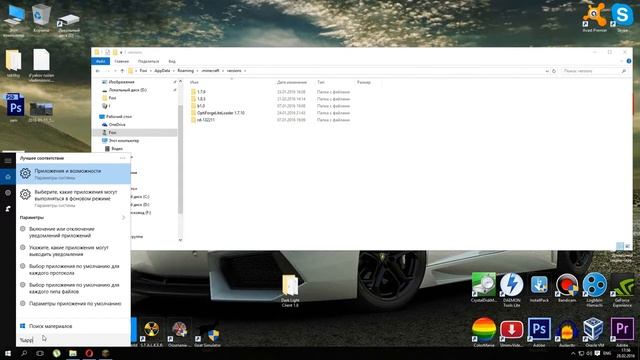This screenshot has width=640, height=360.
Task: Click .minecraft in the address breadcrumb
Action: coord(210,71)
